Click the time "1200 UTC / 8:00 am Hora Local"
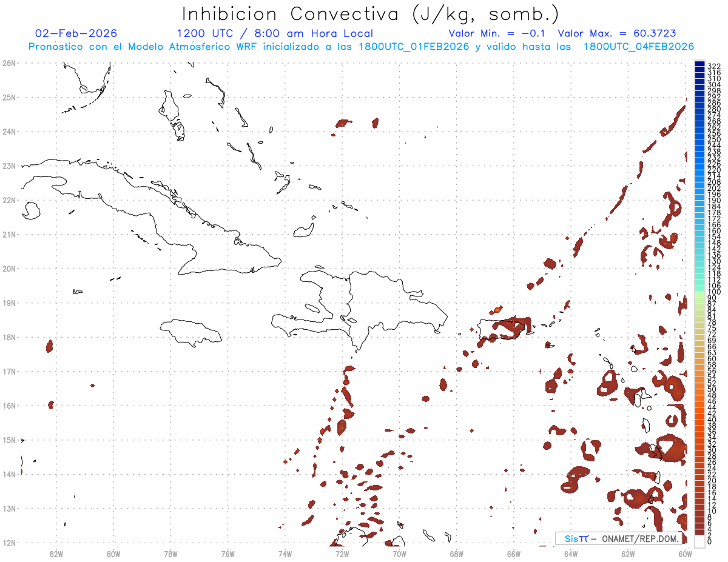Image resolution: width=728 pixels, height=562 pixels. [275, 33]
